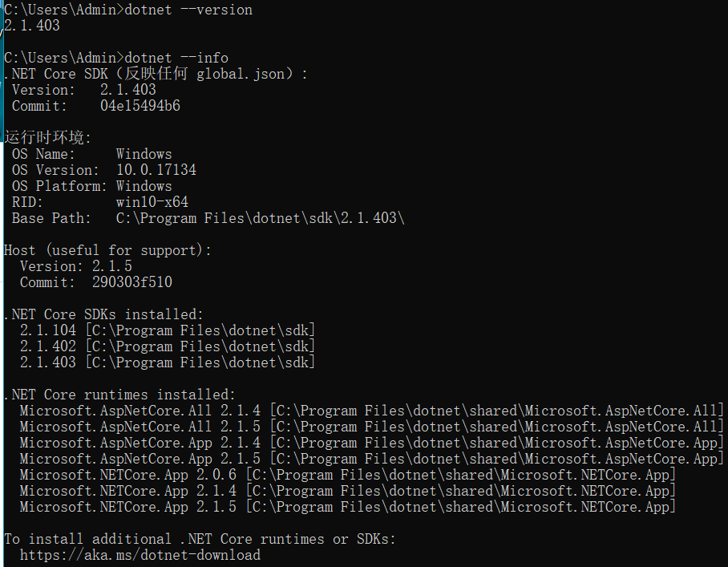Click the "dotnet --info" command text

click(x=176, y=58)
